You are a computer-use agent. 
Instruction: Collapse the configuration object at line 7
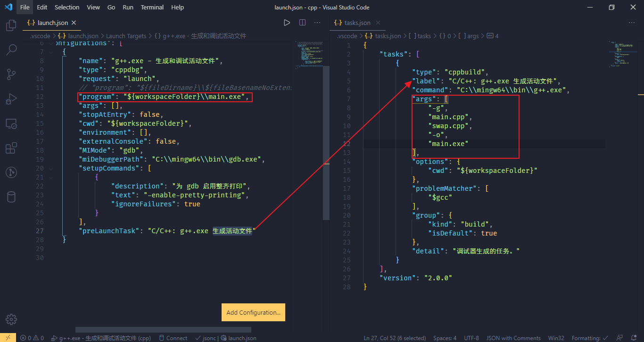pyautogui.click(x=51, y=52)
